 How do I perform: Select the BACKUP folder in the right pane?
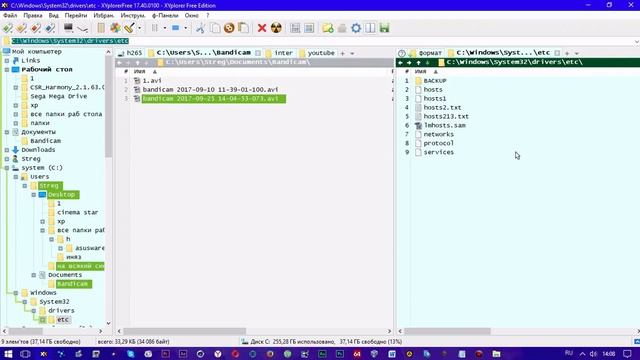pos(435,81)
